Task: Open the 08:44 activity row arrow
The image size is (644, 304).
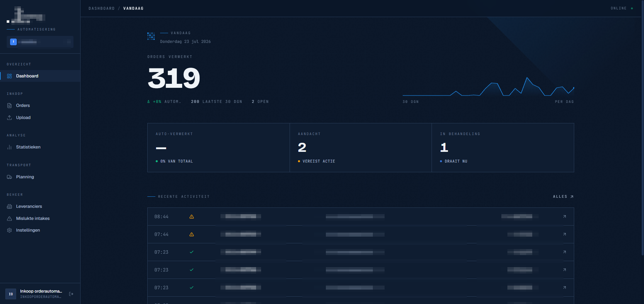Action: click(x=564, y=217)
